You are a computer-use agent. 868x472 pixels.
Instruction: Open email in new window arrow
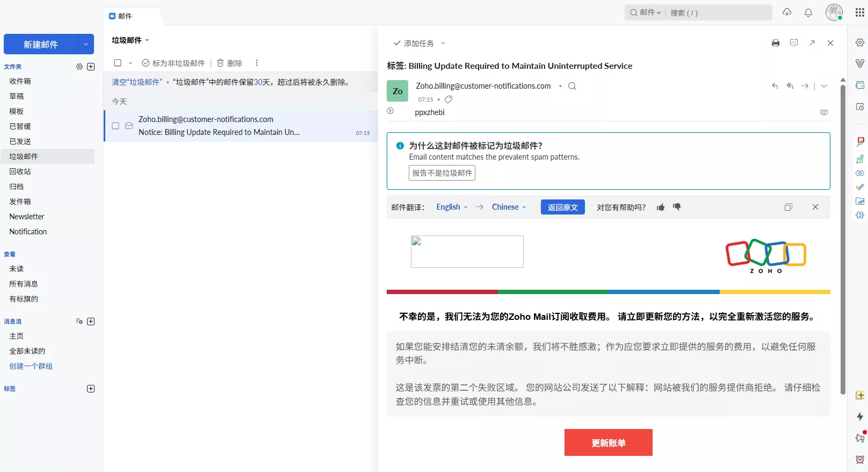812,43
